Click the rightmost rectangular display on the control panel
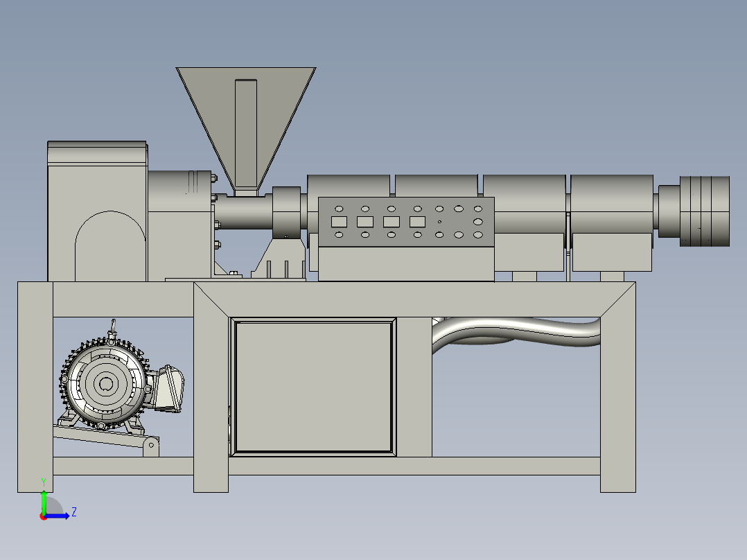 pyautogui.click(x=417, y=222)
